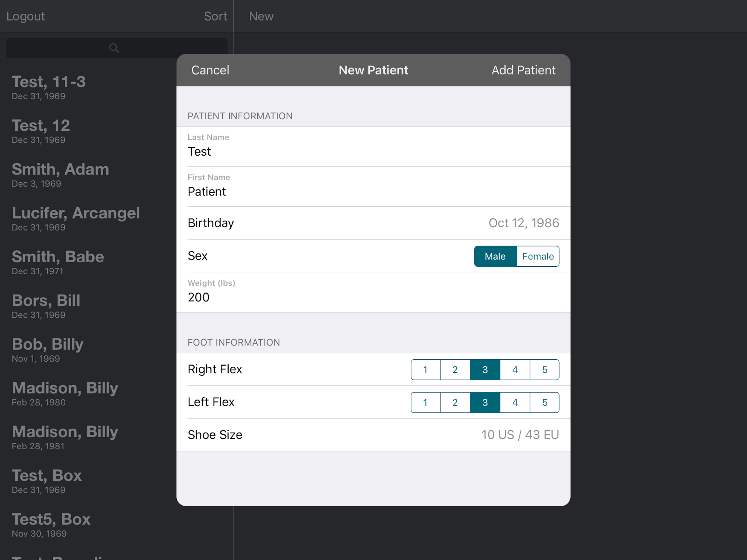
Task: Click the FOOT INFORMATION section header
Action: pos(234,343)
